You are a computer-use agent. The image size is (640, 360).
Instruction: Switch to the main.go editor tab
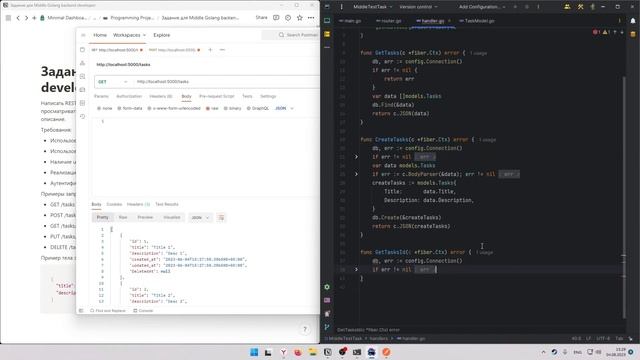coord(350,21)
